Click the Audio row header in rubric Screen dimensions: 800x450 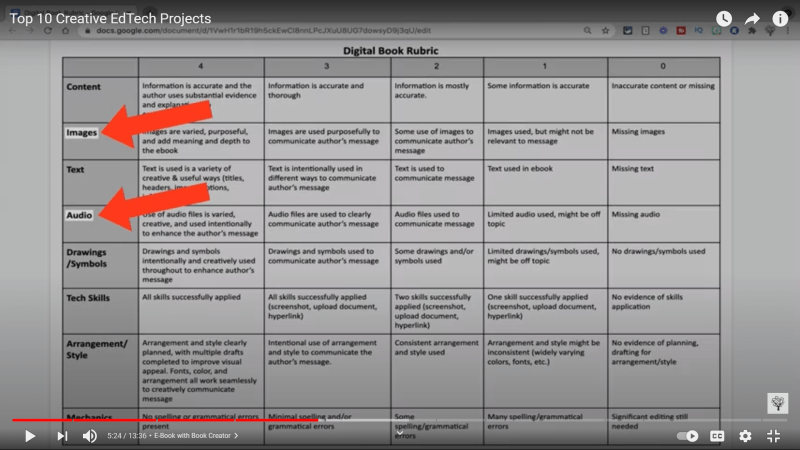[x=80, y=215]
